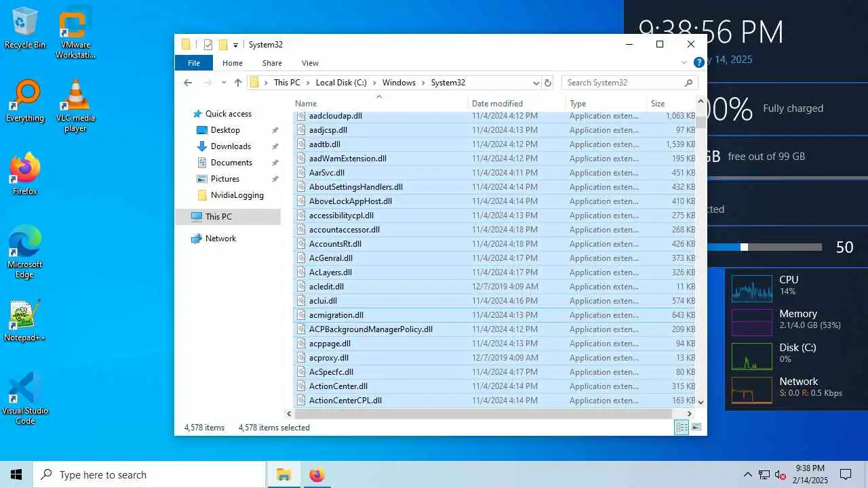
Task: Launch Notepad++ from the desktop
Action: [25, 321]
